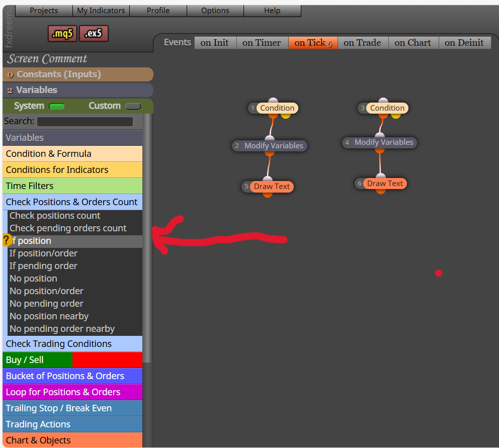Image resolution: width=499 pixels, height=448 pixels.
Task: Expand Trailing Stop / Break Even category
Action: 72,408
